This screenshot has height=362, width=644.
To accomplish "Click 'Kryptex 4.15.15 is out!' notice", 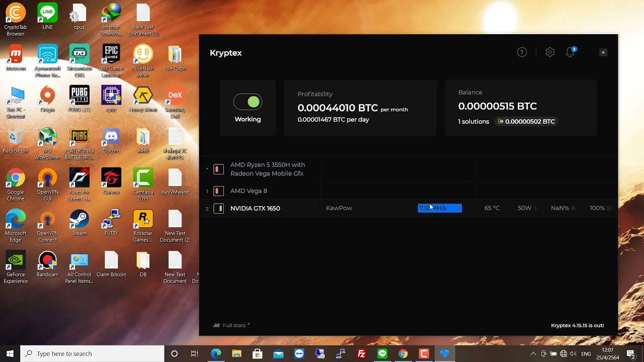I will pyautogui.click(x=577, y=325).
